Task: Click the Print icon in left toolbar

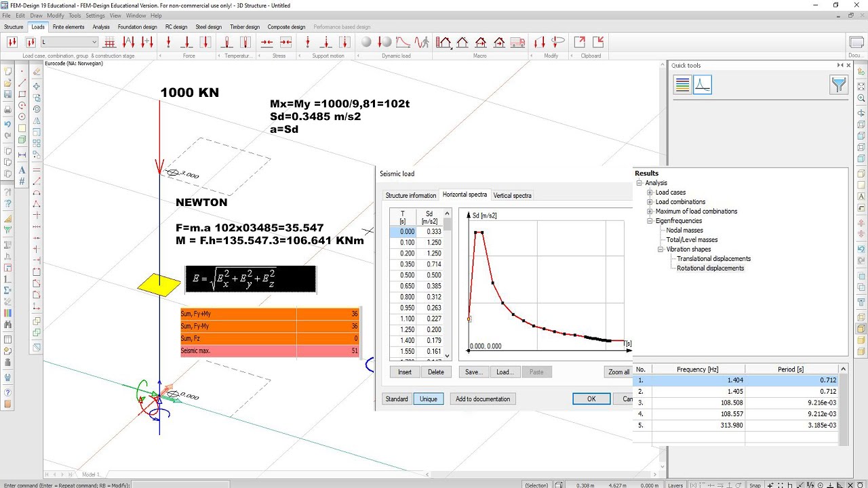Action: [x=7, y=109]
